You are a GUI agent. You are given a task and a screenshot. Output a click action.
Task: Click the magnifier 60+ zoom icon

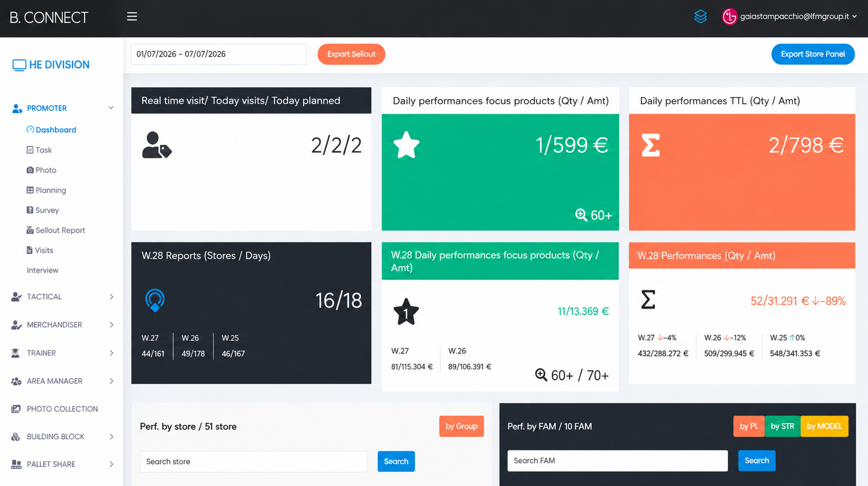581,215
